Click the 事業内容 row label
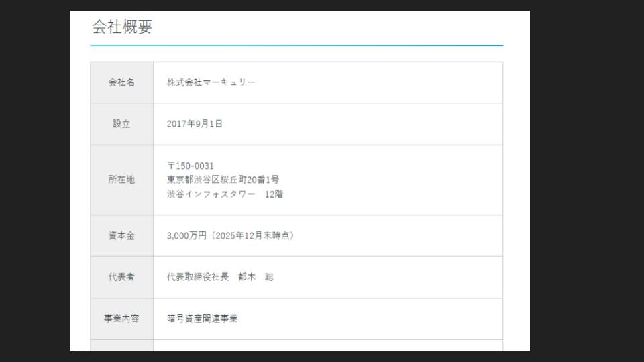The image size is (644, 362). point(121,319)
